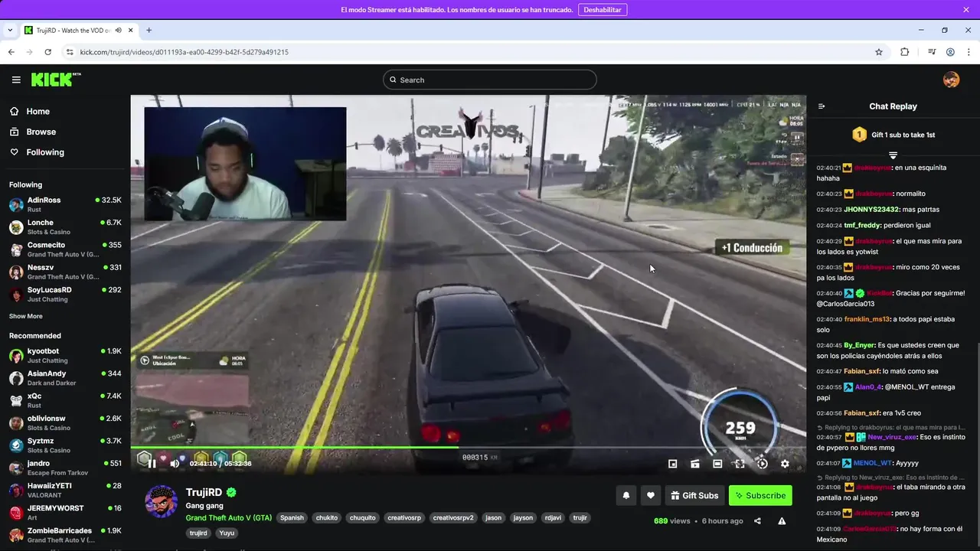This screenshot has width=980, height=551.
Task: Click the Gift Subs button
Action: pos(694,495)
